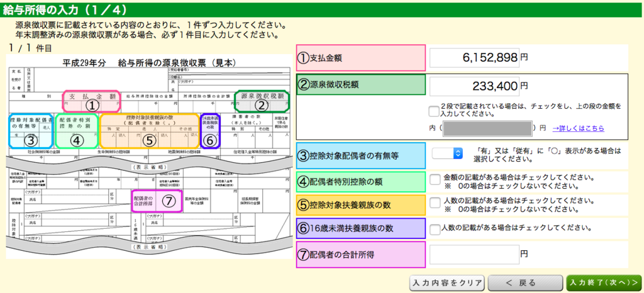Click the ⑤控除対象扶養親族の数 label

point(360,205)
